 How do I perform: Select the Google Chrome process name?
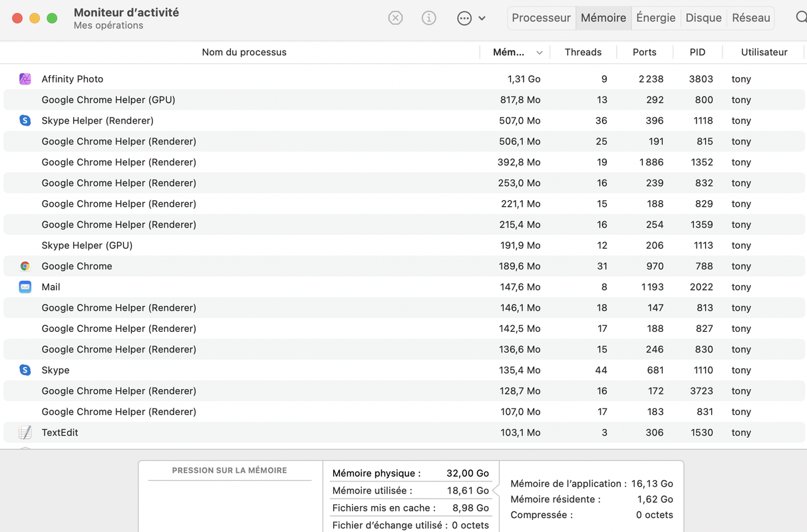click(77, 266)
